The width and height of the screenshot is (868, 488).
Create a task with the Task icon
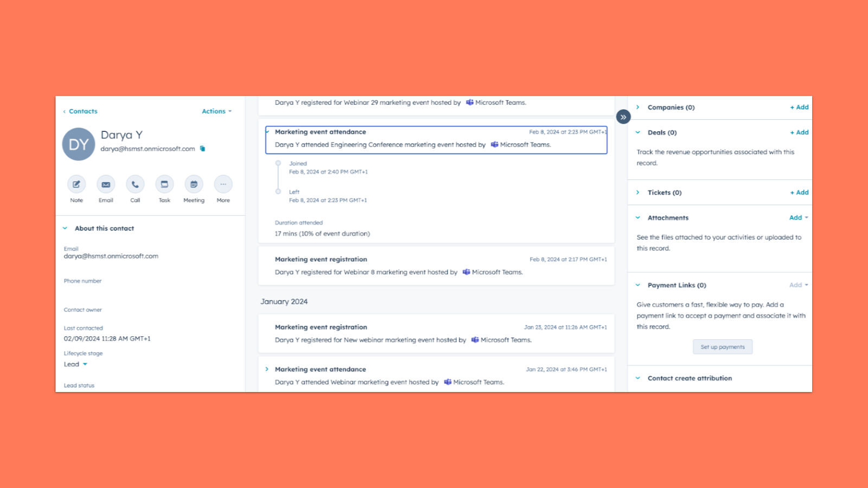click(x=164, y=184)
